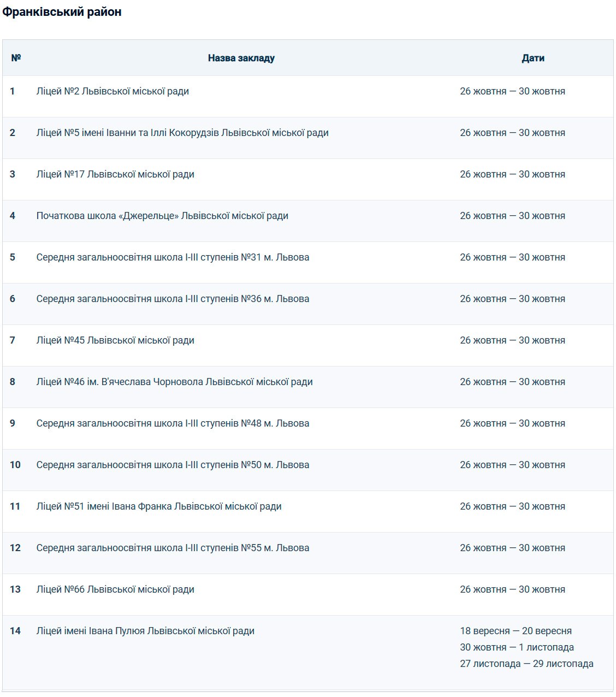This screenshot has height=697, width=616.
Task: Click the 'Дати' column header
Action: click(x=533, y=58)
